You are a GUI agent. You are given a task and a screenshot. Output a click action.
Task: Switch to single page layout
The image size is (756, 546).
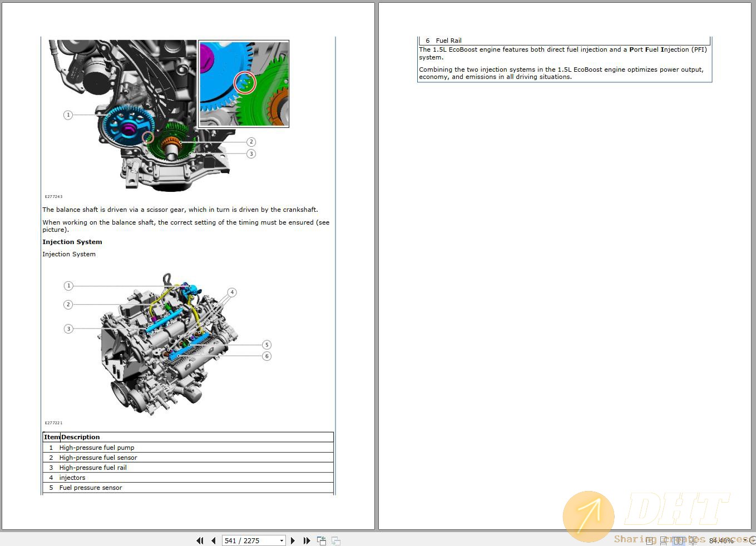click(649, 540)
